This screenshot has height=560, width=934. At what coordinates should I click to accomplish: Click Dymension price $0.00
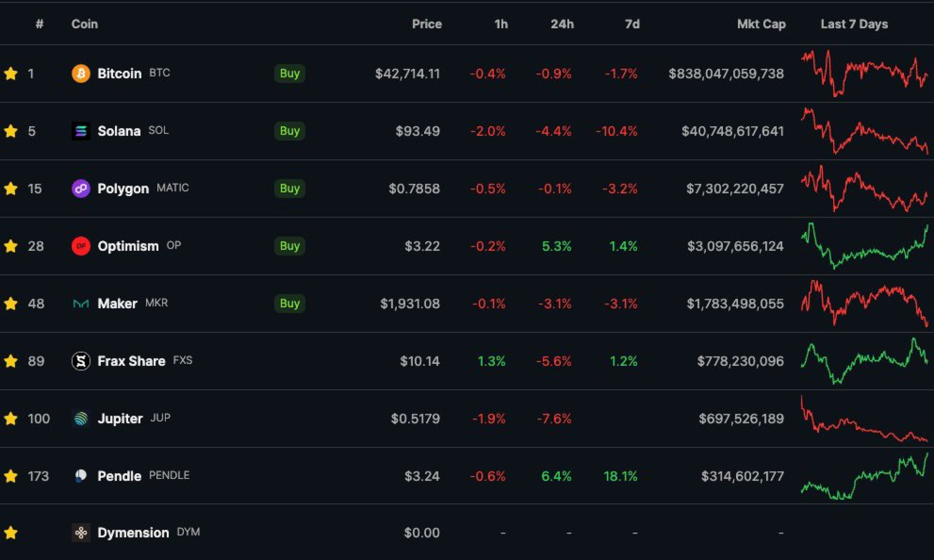(422, 532)
